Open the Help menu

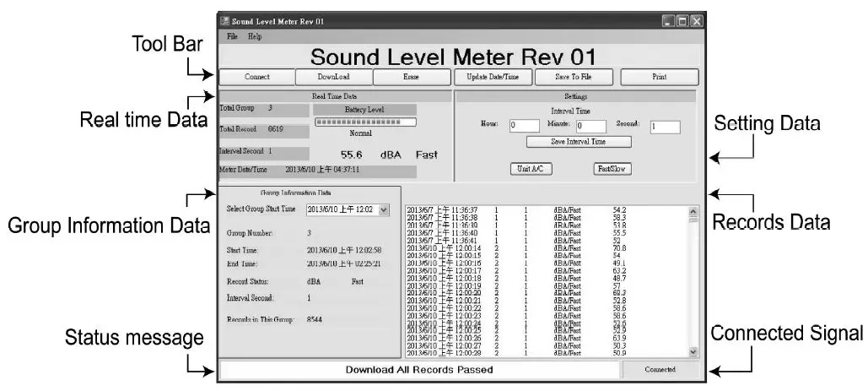255,36
